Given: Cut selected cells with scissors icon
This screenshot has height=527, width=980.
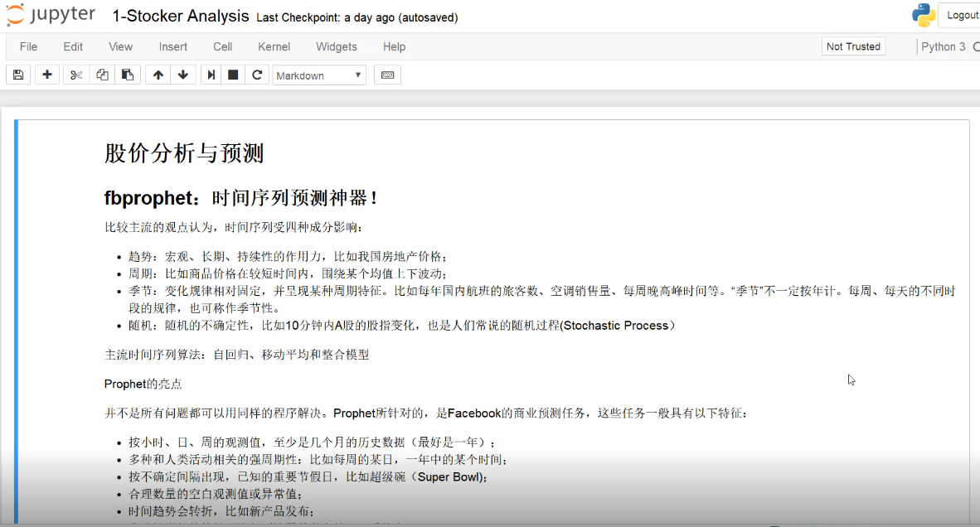Looking at the screenshot, I should coord(76,75).
